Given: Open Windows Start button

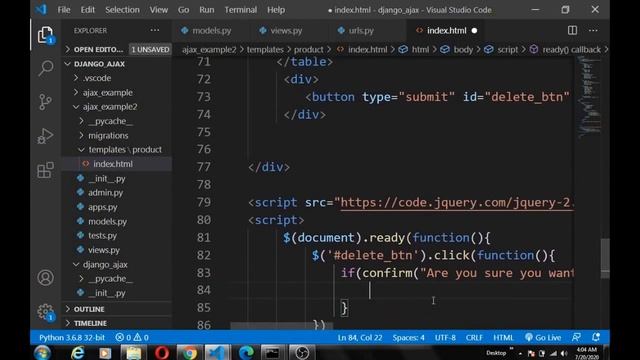Looking at the screenshot, I should click(x=42, y=353).
